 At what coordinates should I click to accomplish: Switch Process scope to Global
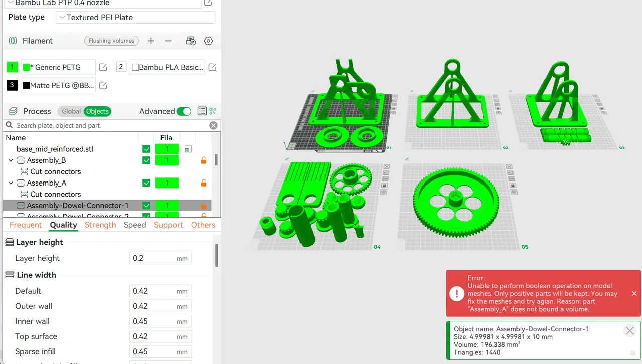(71, 111)
